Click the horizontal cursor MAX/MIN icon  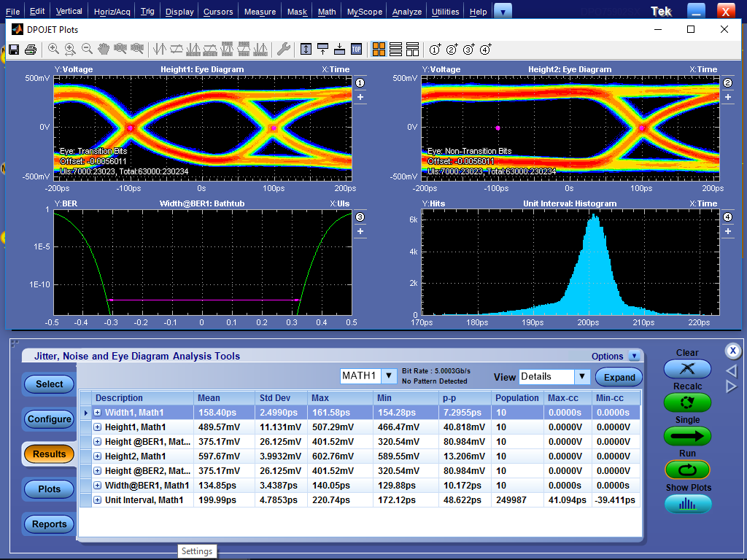tap(244, 49)
